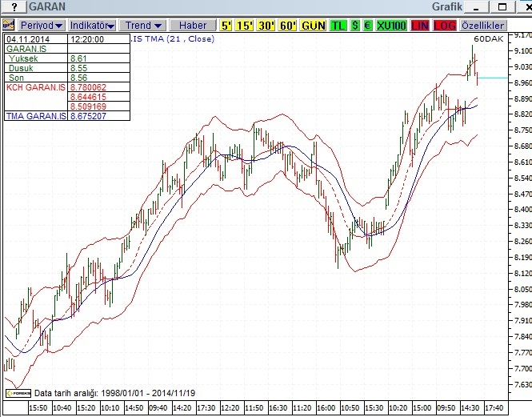Viewport: 532px width, 417px height.
Task: Compare against XU100 index
Action: pyautogui.click(x=391, y=26)
